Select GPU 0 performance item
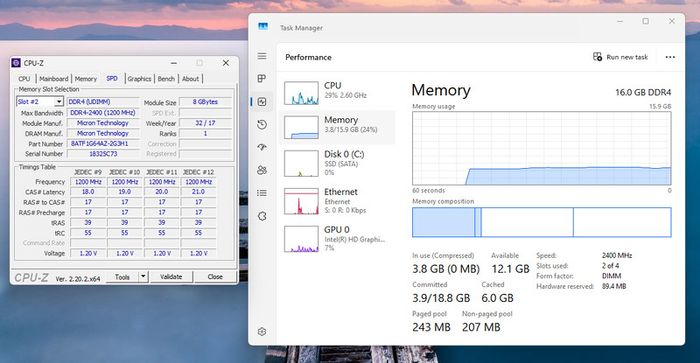Screen dimensions: 700x363 point(338,238)
